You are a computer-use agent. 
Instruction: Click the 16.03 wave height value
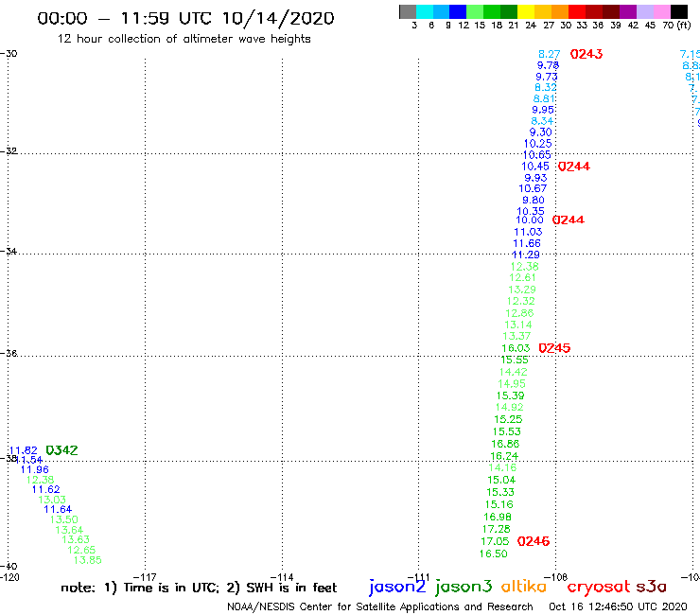(x=516, y=348)
